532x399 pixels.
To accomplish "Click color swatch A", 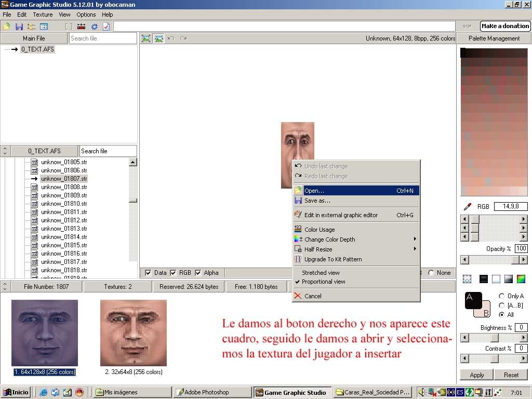I will (472, 300).
